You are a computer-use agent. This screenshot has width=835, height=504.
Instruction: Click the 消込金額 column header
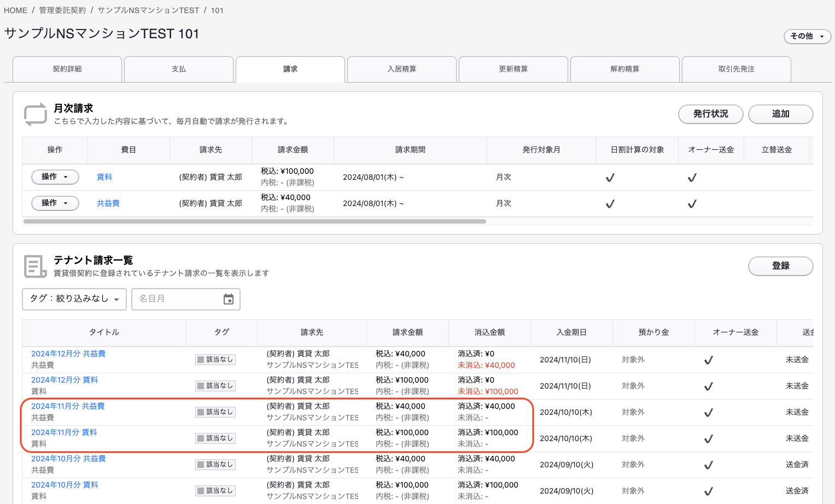pyautogui.click(x=489, y=332)
